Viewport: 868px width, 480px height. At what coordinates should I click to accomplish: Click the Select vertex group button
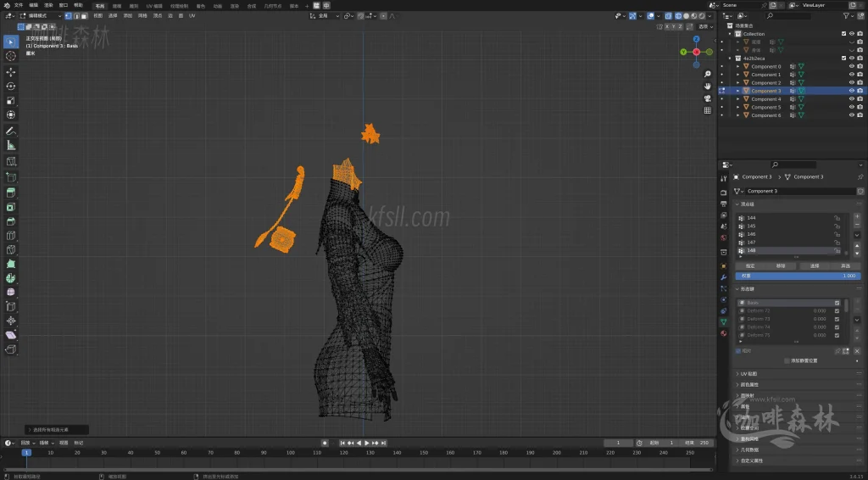pyautogui.click(x=815, y=266)
